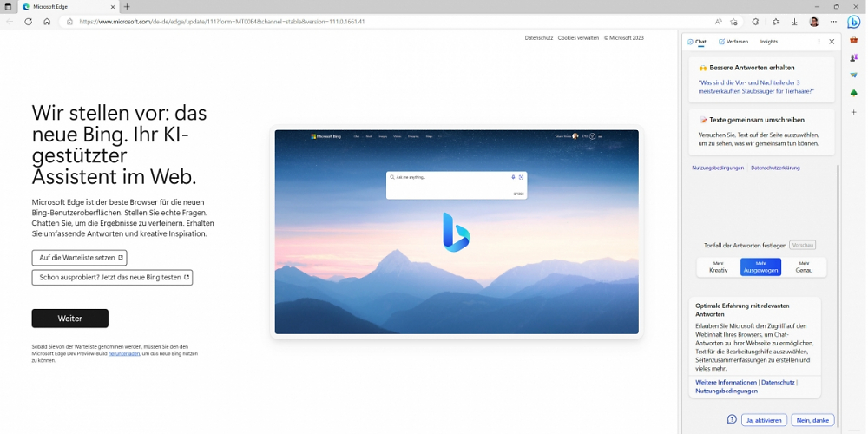Add a sidebar app with plus icon
This screenshot has width=868, height=434.
click(x=853, y=112)
